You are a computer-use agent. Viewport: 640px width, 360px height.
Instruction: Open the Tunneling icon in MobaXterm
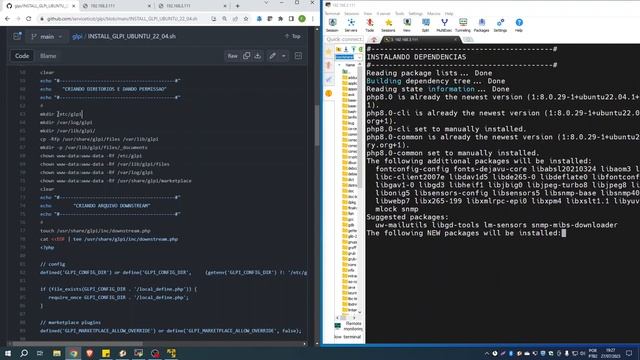click(463, 25)
